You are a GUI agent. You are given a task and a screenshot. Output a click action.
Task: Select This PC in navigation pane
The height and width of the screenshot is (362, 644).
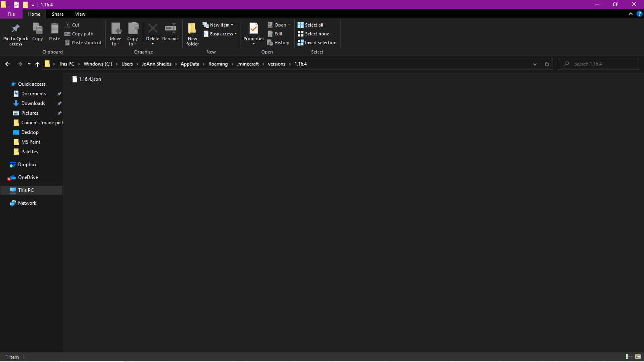coord(31,190)
